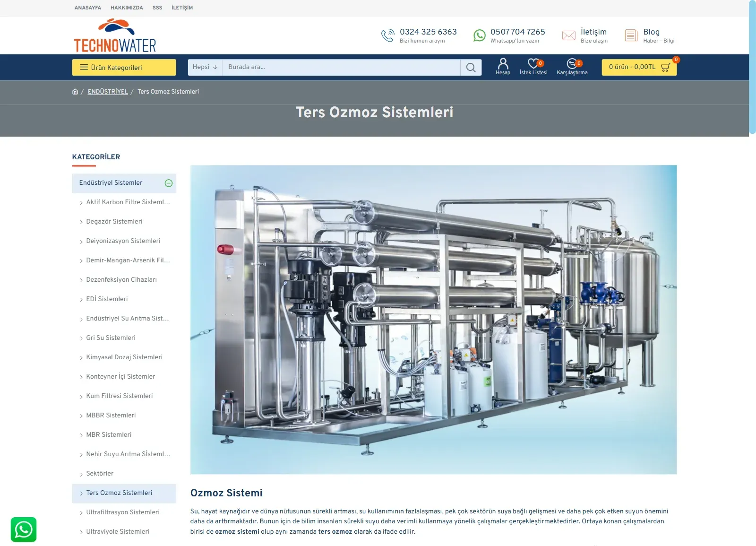Image resolution: width=756 pixels, height=546 pixels.
Task: Select Degazör Sistemleri category
Action: (124, 222)
